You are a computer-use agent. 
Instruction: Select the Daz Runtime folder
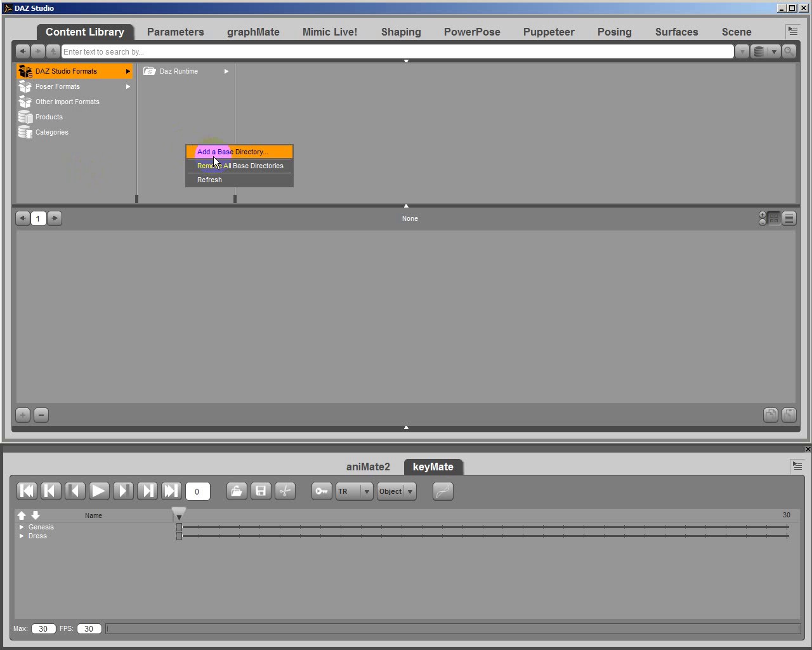(x=179, y=71)
